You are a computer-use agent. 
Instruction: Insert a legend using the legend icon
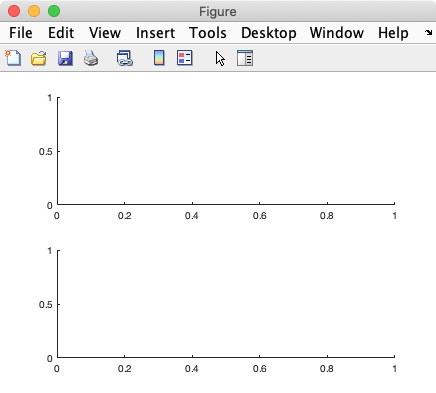pyautogui.click(x=185, y=58)
